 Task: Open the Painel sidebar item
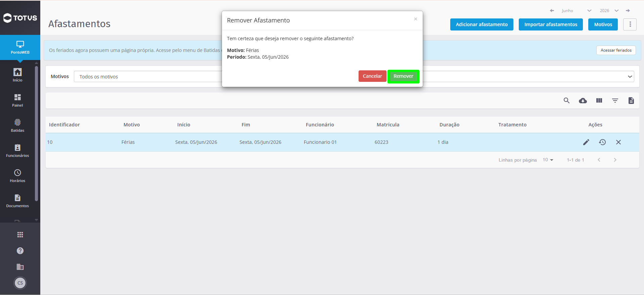coord(17,100)
